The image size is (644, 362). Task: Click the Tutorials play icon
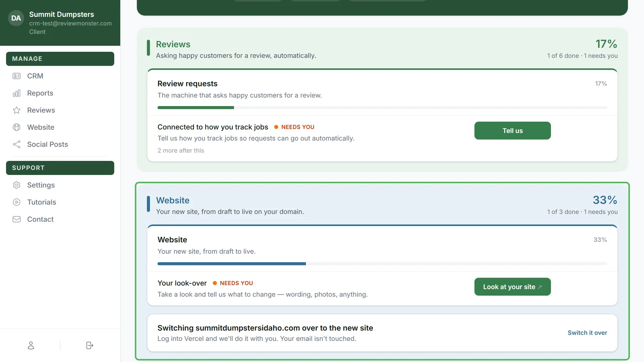click(x=17, y=202)
